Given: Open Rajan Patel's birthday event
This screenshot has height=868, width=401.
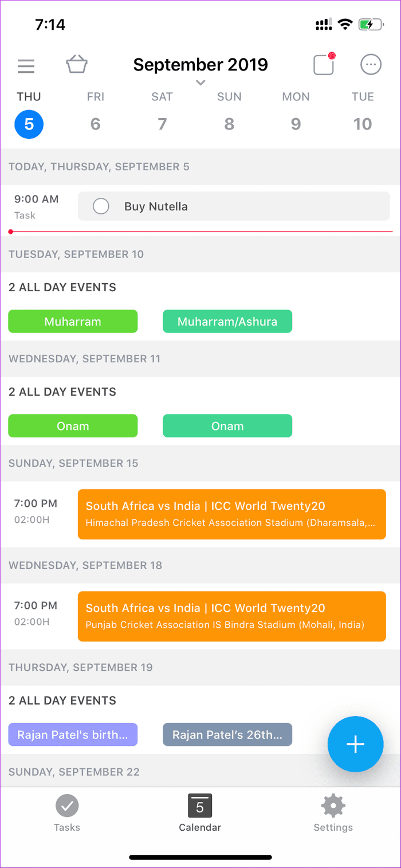Looking at the screenshot, I should pos(73,734).
